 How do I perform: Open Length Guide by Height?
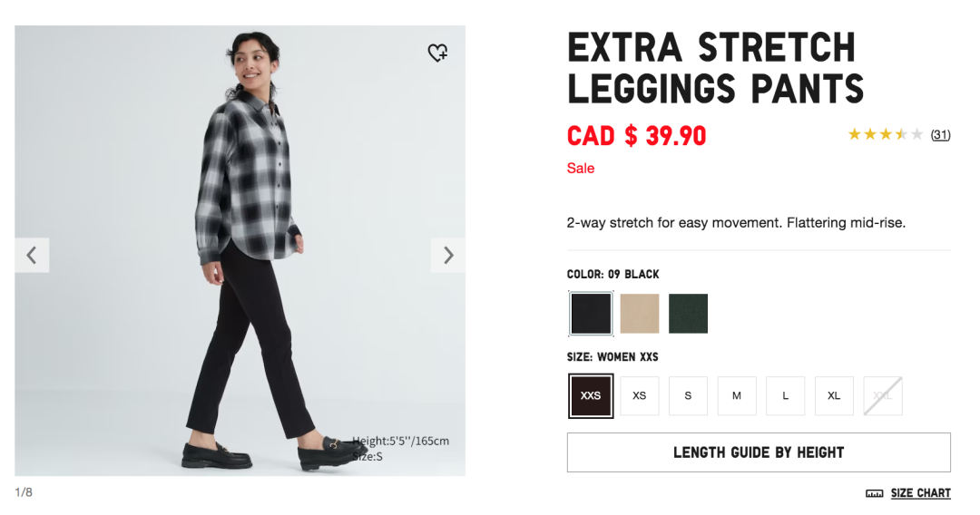[759, 452]
